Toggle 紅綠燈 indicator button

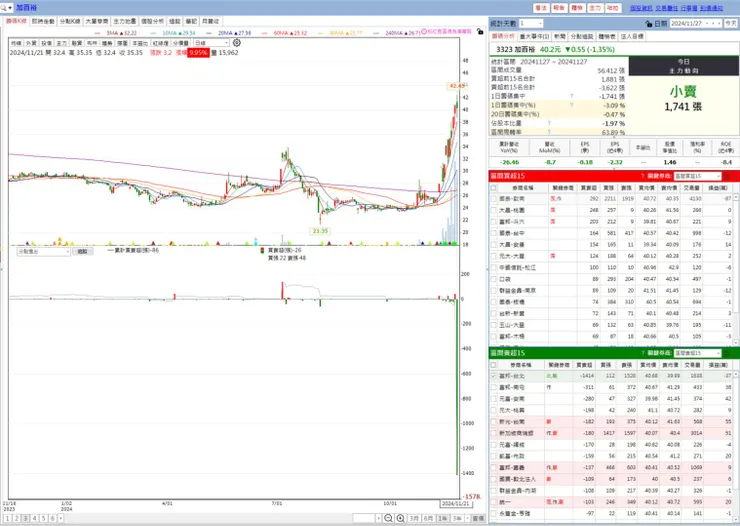click(x=160, y=43)
